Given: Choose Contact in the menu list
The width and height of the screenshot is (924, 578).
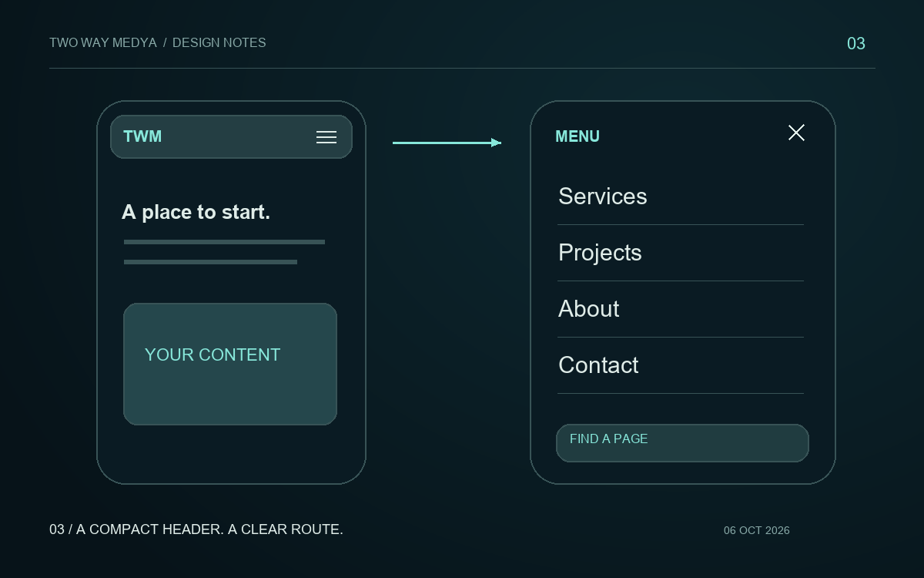Looking at the screenshot, I should [598, 365].
